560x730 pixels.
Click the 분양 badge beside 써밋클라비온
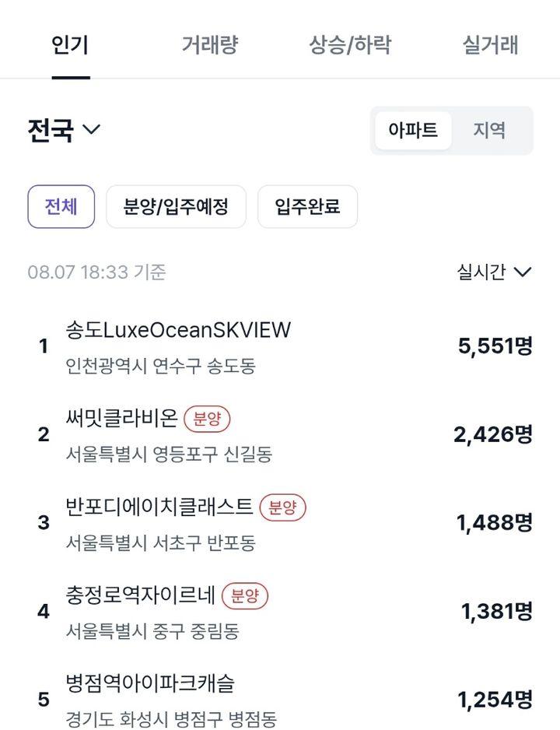207,419
